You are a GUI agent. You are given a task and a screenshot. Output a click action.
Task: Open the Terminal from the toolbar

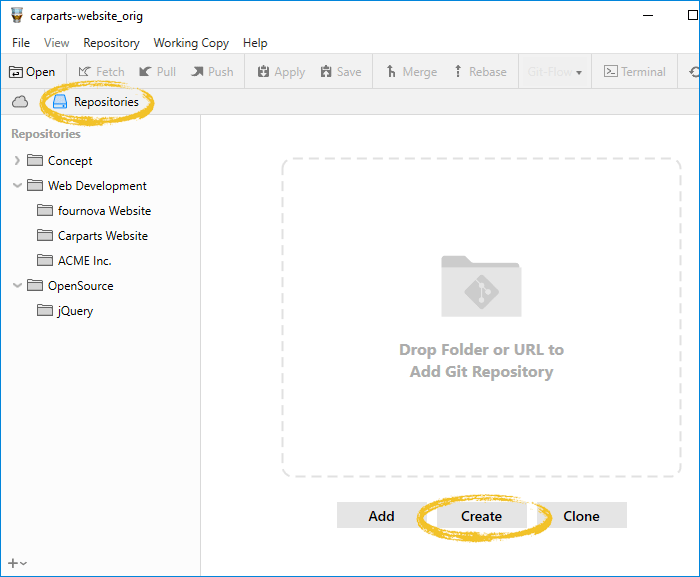coord(634,72)
